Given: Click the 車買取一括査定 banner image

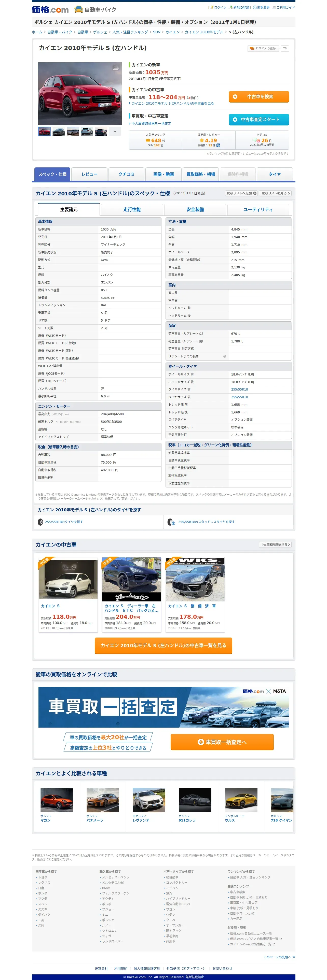Looking at the screenshot, I should click(x=163, y=707).
